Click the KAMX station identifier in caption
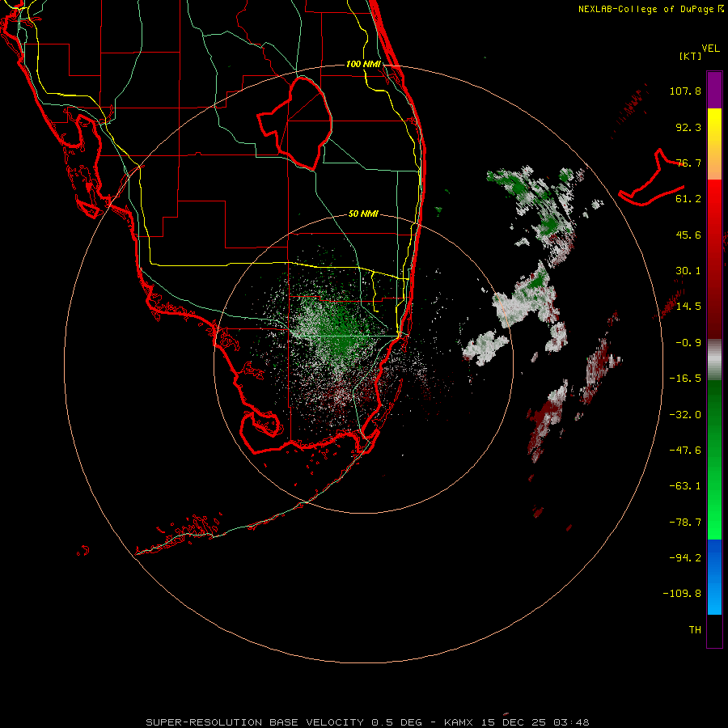Image resolution: width=728 pixels, height=728 pixels. 459,722
